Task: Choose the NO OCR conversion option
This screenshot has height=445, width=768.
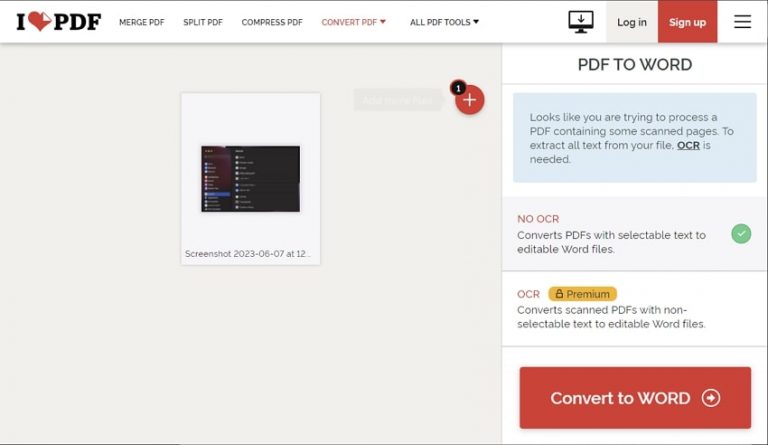Action: pyautogui.click(x=634, y=234)
